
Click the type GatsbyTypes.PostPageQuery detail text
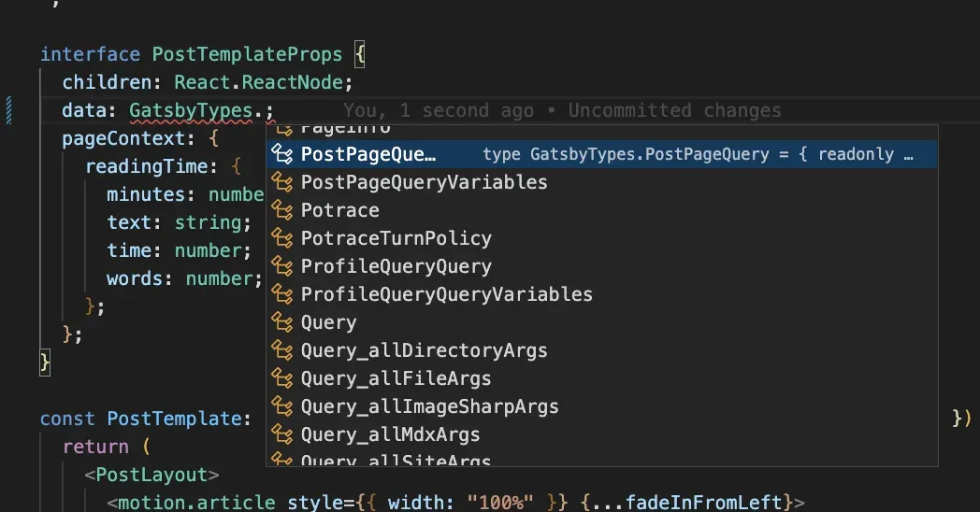click(x=697, y=154)
